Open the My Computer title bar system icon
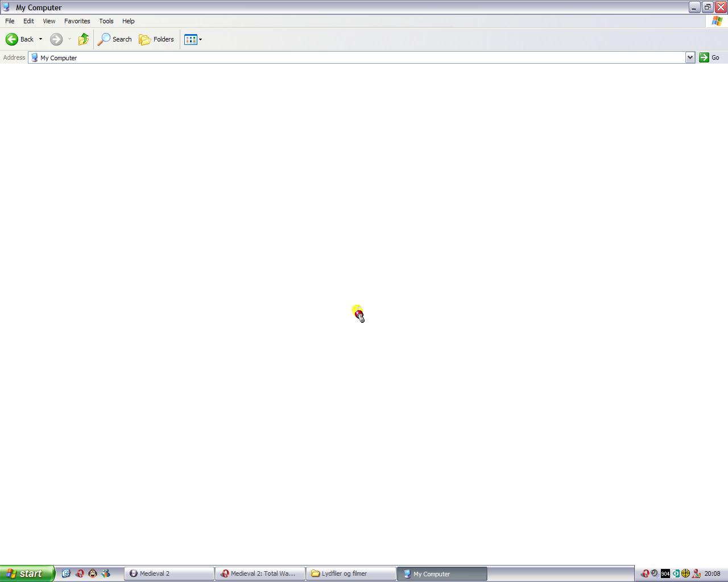Image resolution: width=728 pixels, height=582 pixels. click(7, 7)
